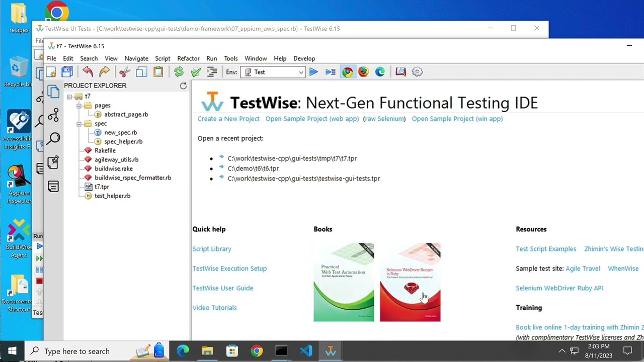The image size is (644, 362).
Task: Open the source control sidebar icon
Action: tap(53, 115)
